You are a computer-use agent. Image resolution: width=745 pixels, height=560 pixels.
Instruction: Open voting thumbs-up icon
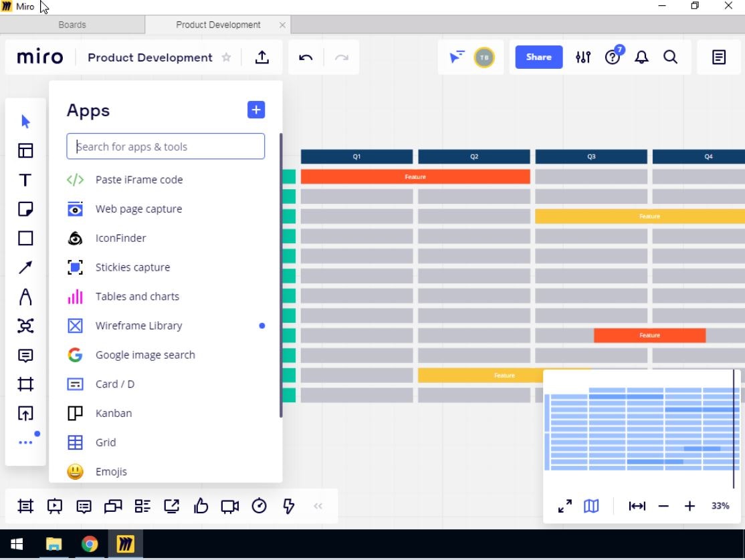[201, 507]
